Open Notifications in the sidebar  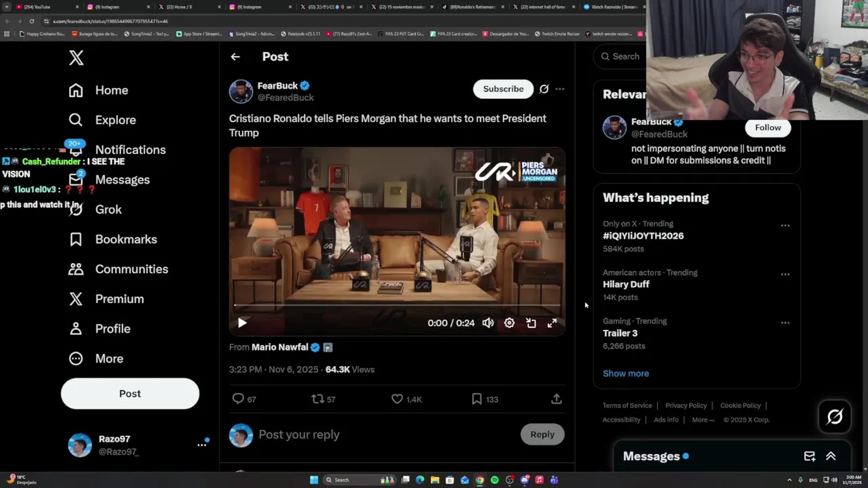[x=117, y=150]
